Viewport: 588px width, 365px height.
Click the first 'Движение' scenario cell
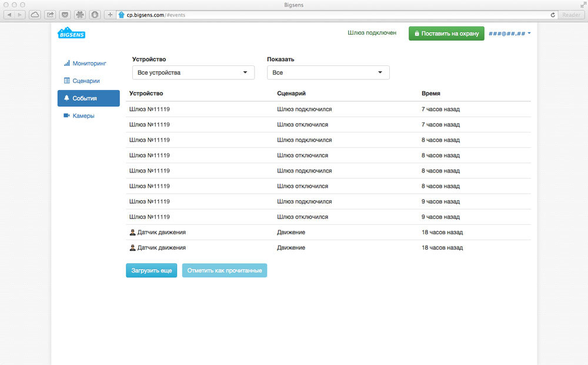pos(291,232)
